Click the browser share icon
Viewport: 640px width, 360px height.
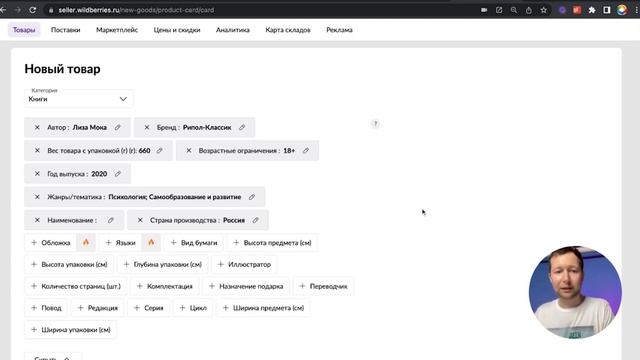coord(529,10)
